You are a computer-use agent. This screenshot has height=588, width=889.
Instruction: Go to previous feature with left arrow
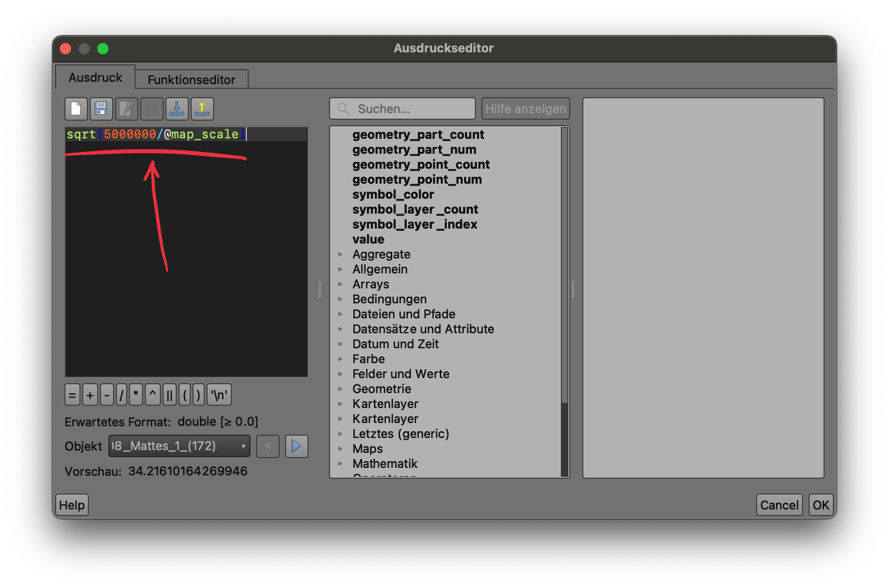coord(268,446)
